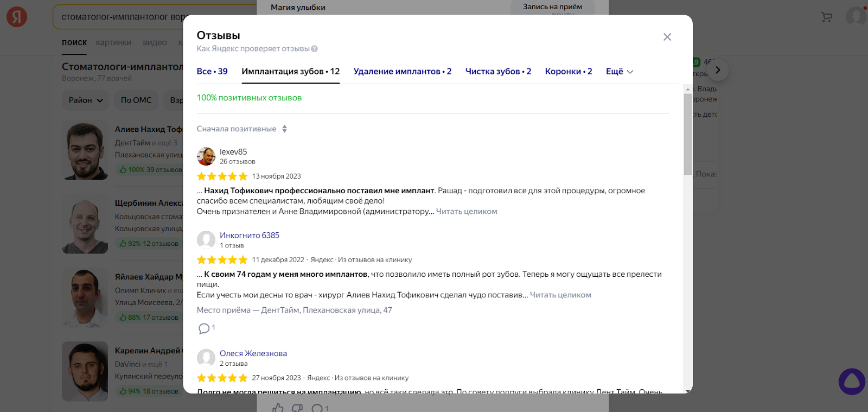Select the видео tab on background page
Viewport: 868px width, 412px height.
(x=155, y=42)
